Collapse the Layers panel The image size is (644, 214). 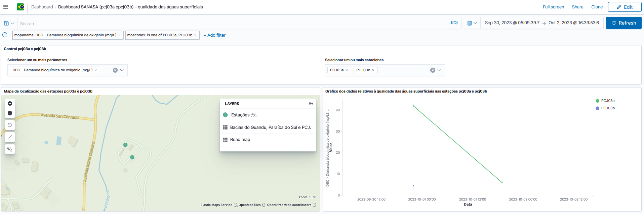(x=311, y=104)
